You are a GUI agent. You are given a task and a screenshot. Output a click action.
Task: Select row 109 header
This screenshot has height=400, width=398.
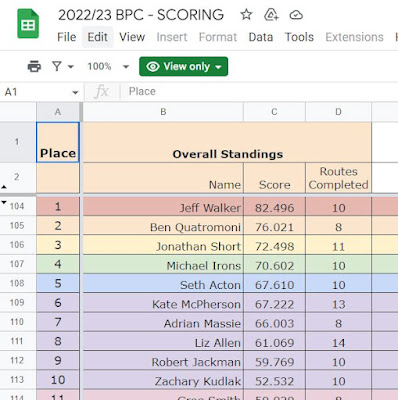pos(17,302)
